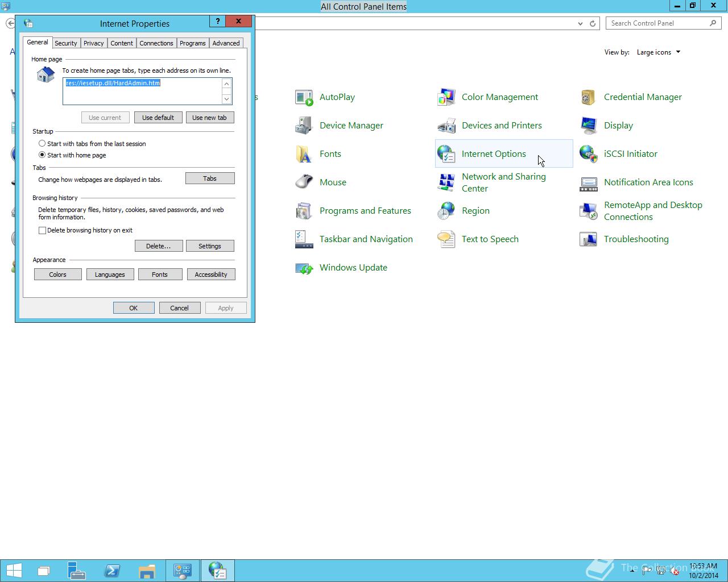This screenshot has width=728, height=582.
Task: Open the Devices and Printers icon
Action: (446, 126)
